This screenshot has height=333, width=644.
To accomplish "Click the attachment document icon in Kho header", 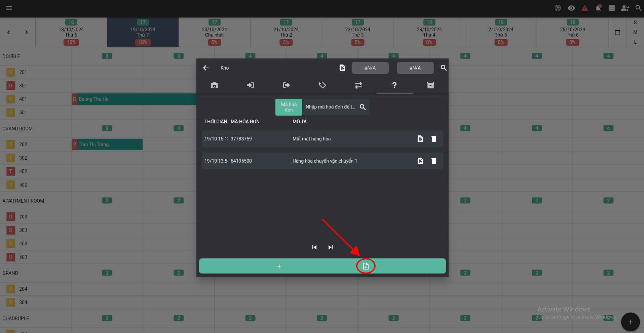I will 342,68.
